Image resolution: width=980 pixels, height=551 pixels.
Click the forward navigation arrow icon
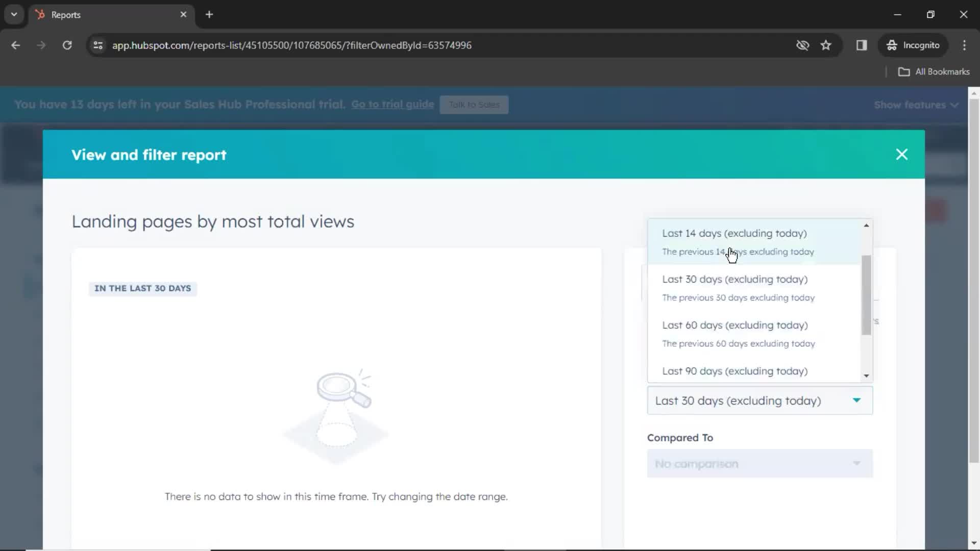[x=41, y=45]
